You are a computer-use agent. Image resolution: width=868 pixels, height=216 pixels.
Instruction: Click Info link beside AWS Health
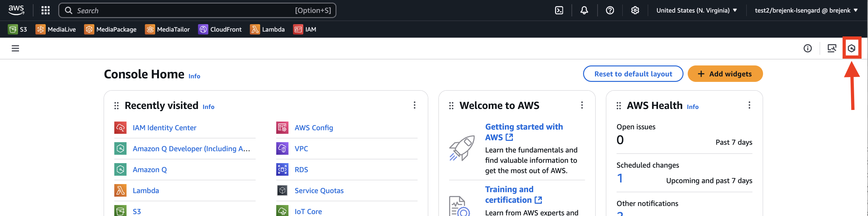tap(693, 107)
